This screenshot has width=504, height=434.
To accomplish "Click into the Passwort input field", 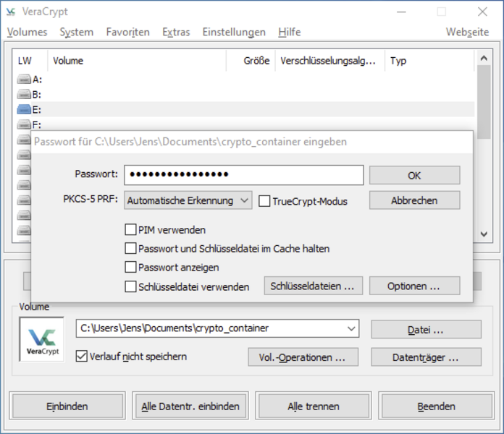I will [243, 175].
